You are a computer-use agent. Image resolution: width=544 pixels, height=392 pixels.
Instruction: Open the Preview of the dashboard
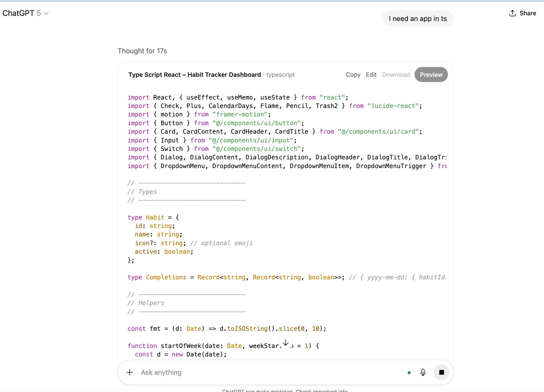pyautogui.click(x=431, y=75)
